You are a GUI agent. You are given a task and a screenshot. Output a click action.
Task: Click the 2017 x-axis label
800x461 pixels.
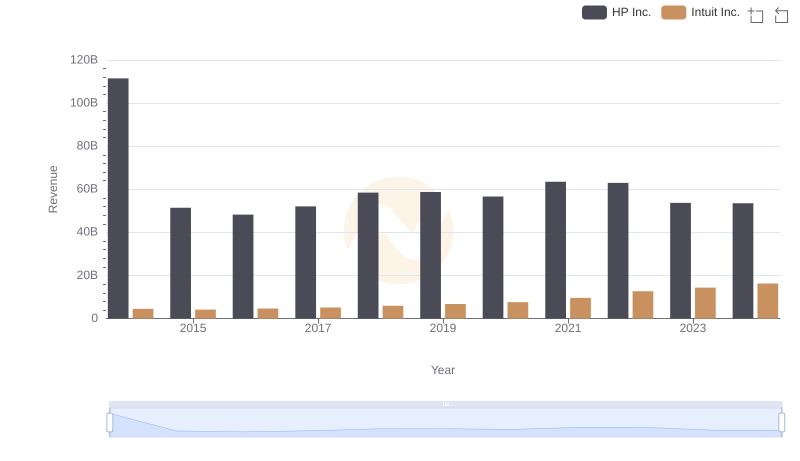coord(318,328)
